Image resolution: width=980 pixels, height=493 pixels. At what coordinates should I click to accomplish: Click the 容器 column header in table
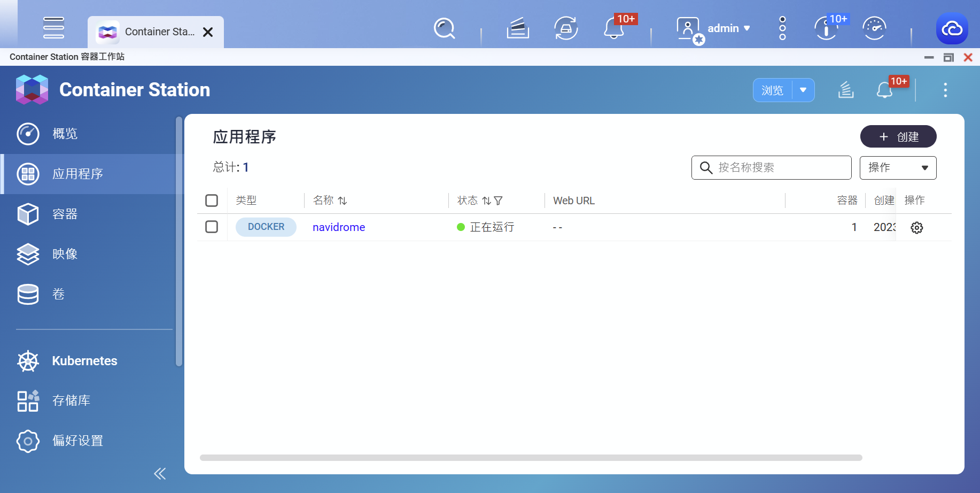[x=847, y=201]
